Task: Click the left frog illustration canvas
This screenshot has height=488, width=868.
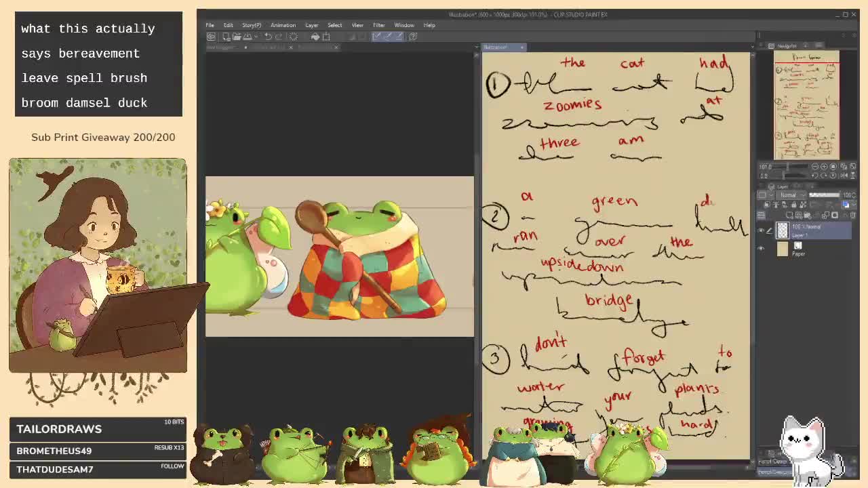Action: [x=340, y=256]
